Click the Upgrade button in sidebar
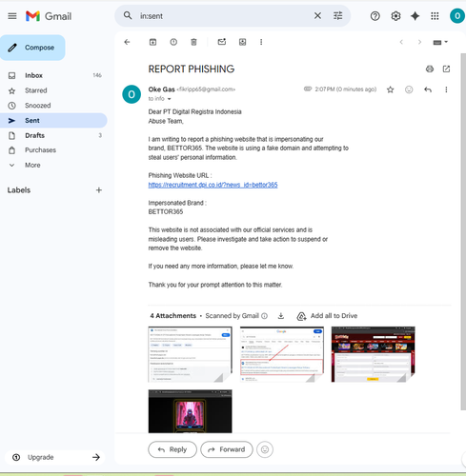 [54, 457]
